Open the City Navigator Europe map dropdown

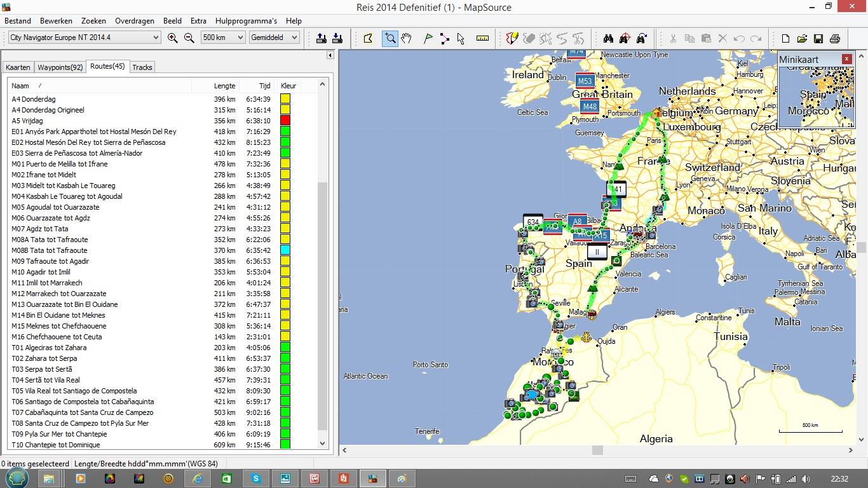(x=84, y=37)
